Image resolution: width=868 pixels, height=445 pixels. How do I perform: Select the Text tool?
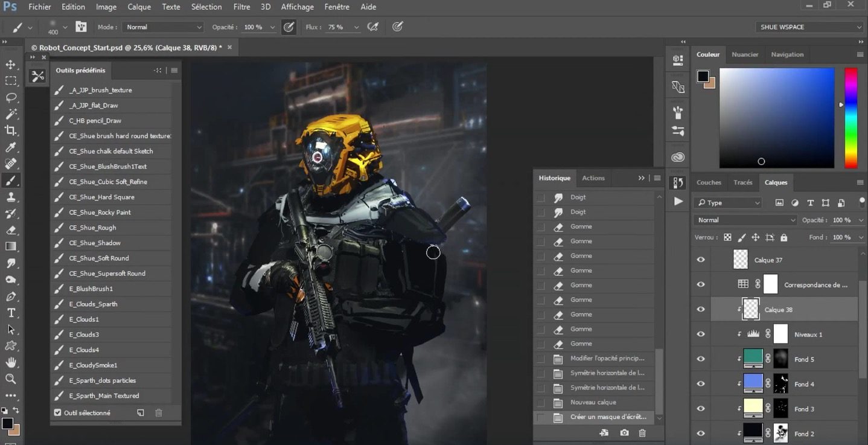coord(11,313)
